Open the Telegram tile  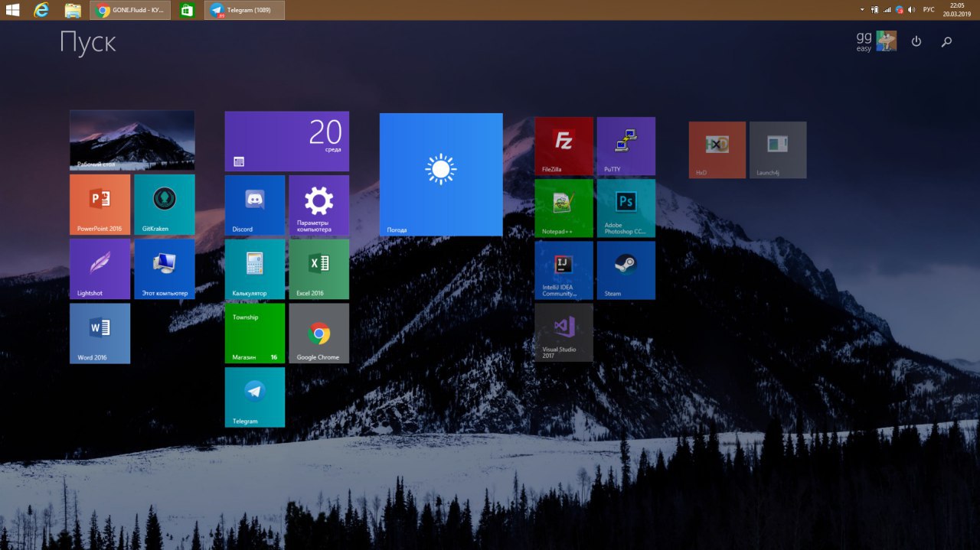254,397
